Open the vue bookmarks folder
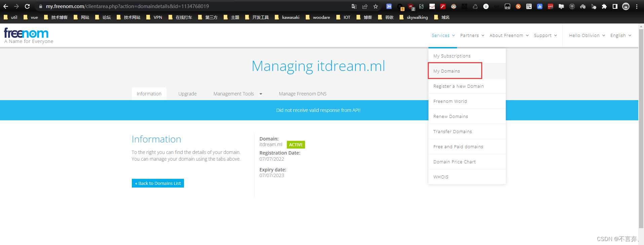This screenshot has width=644, height=245. point(30,17)
